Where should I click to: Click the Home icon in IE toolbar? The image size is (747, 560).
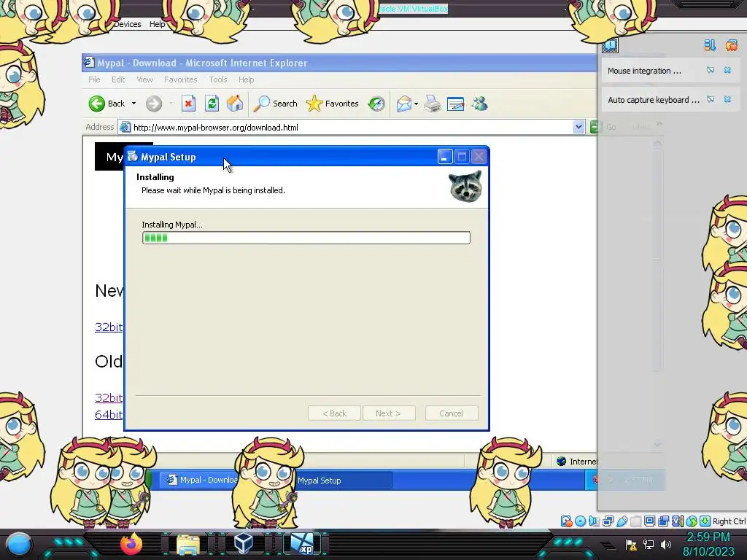point(235,104)
